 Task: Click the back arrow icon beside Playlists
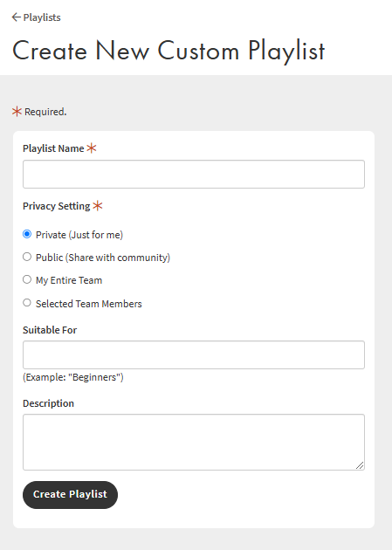pyautogui.click(x=16, y=17)
